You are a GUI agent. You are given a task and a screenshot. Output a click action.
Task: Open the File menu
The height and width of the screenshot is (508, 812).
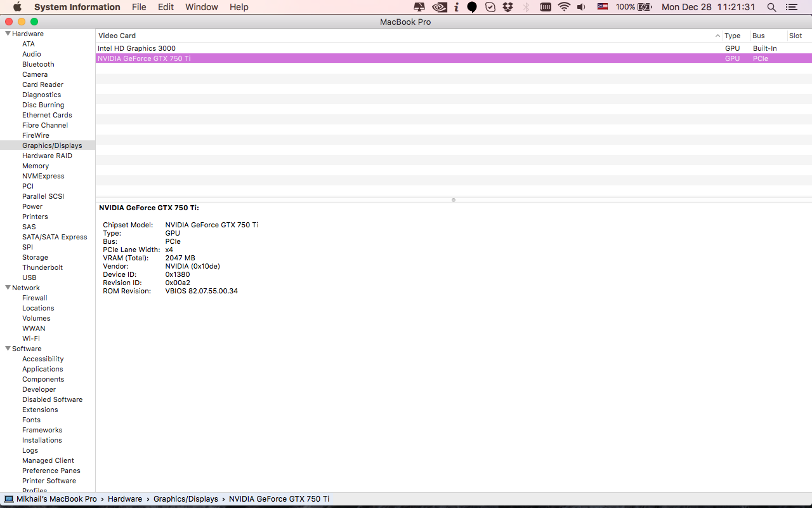(x=139, y=7)
